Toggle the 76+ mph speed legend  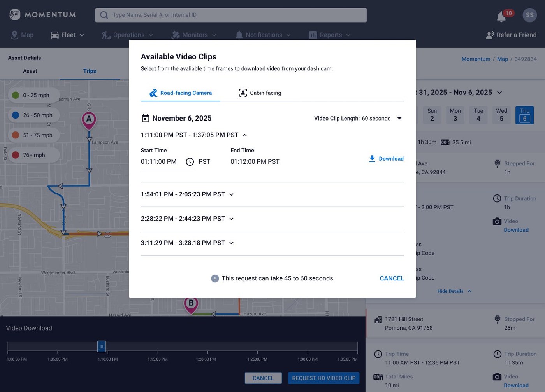point(33,155)
